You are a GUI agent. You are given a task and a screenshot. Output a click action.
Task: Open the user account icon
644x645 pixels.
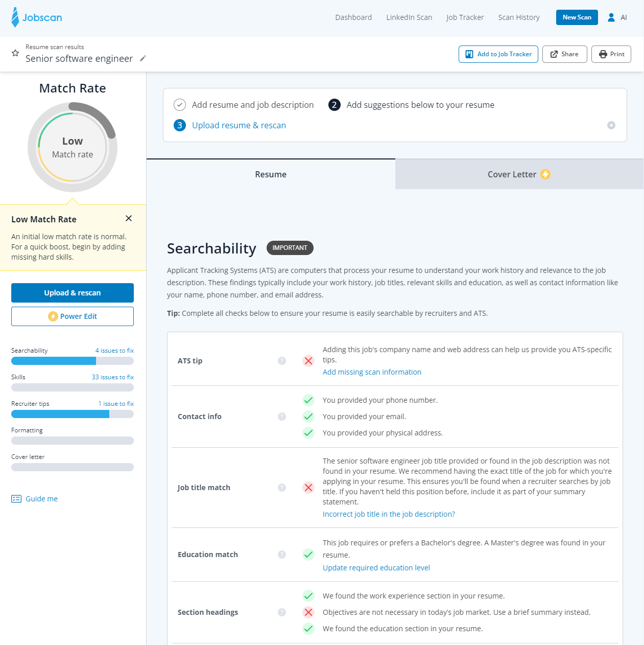pyautogui.click(x=611, y=17)
